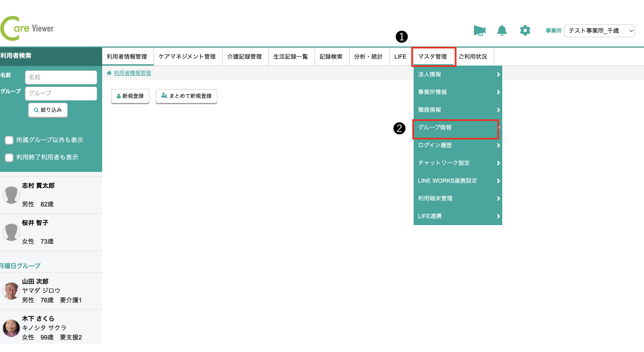Open the マスタ管理 tab
Image resolution: width=644 pixels, height=352 pixels.
[x=433, y=57]
